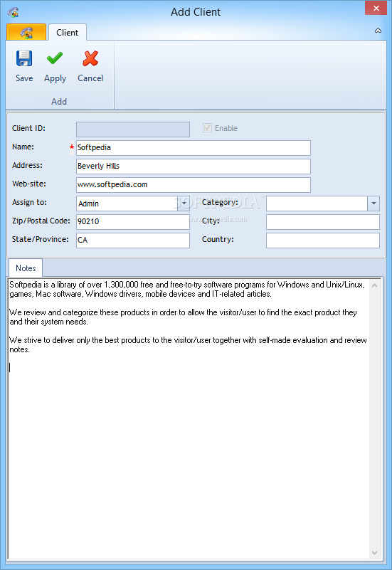
Task: Click the notes scrollbar up arrow
Action: (375, 286)
